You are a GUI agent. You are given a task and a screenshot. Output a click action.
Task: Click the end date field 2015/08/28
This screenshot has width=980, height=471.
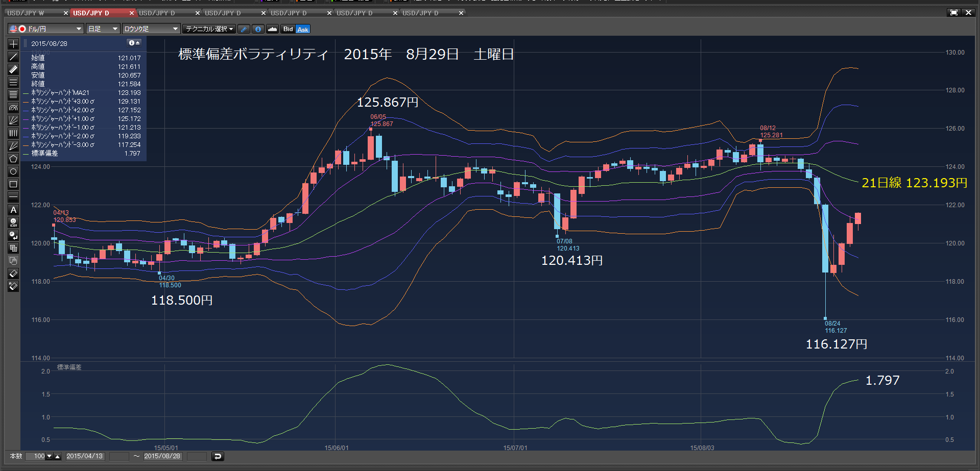(162, 456)
